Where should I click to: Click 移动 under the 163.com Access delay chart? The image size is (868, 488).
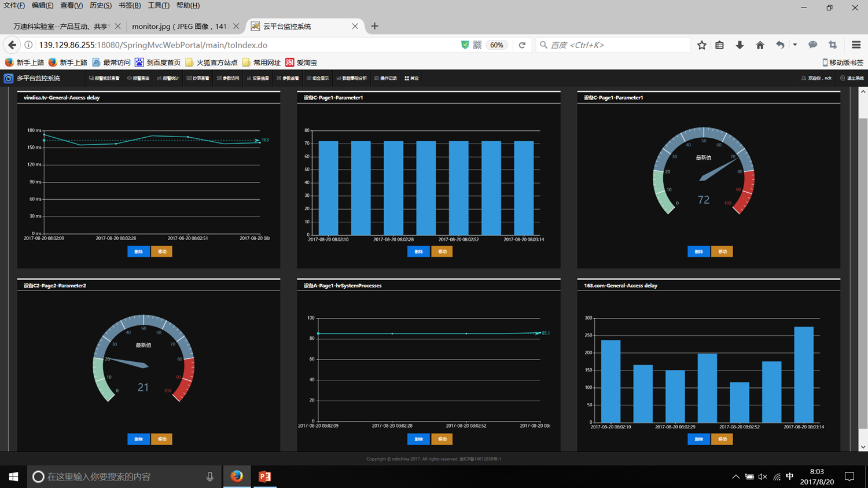722,439
